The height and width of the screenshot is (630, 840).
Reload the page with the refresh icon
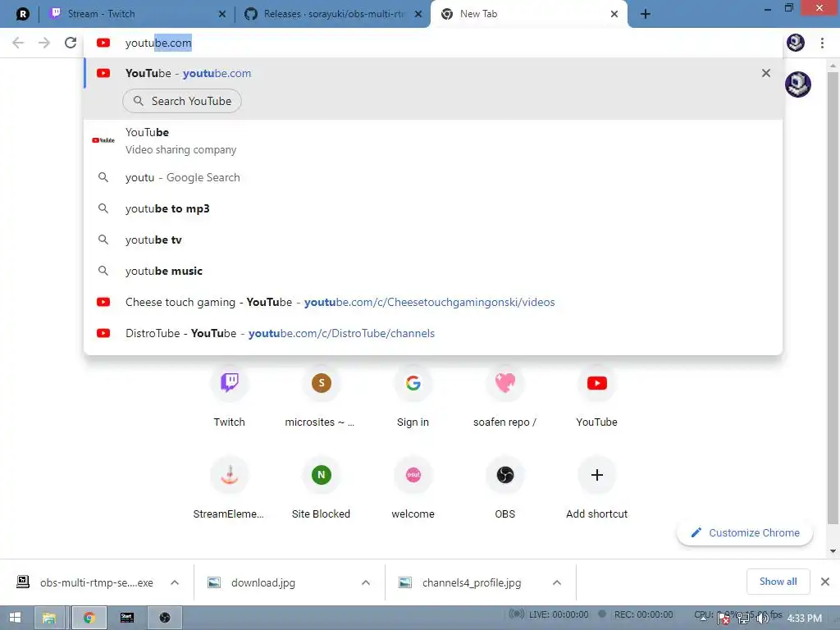click(71, 43)
